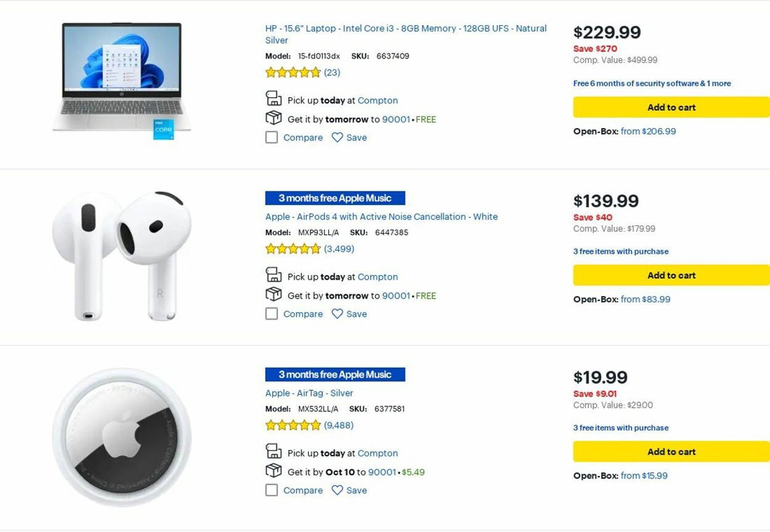The height and width of the screenshot is (532, 770).
Task: Open free 6 months security software offer
Action: (652, 83)
